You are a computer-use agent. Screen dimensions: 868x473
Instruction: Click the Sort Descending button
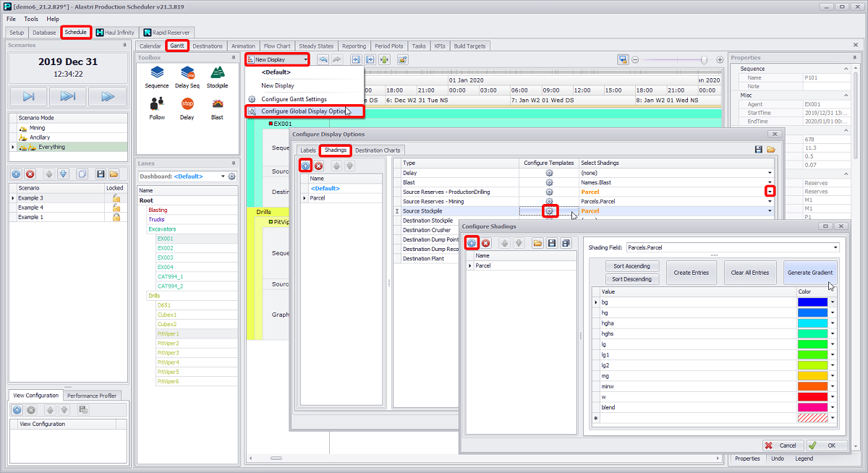click(631, 278)
